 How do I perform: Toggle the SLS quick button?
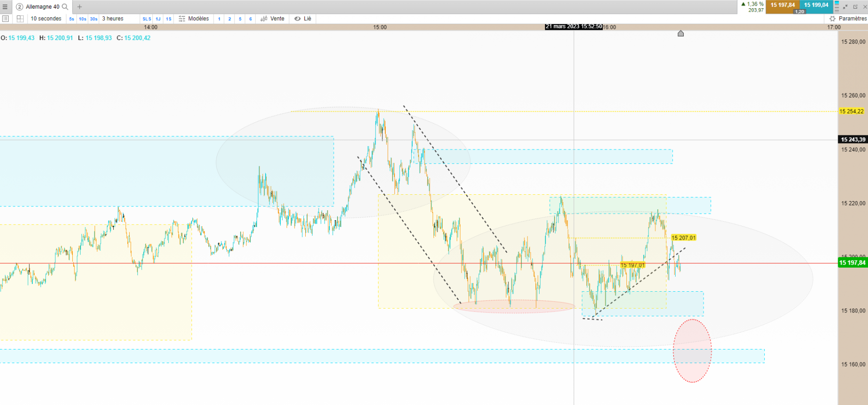[x=147, y=19]
